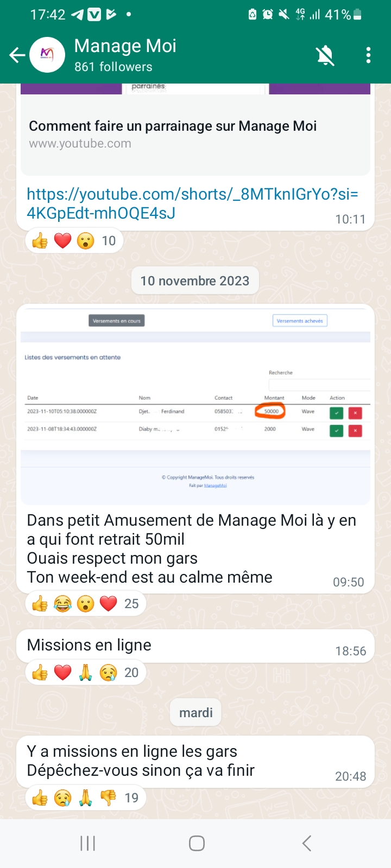Tap the thumbs-down reaction with count 19

tap(109, 797)
